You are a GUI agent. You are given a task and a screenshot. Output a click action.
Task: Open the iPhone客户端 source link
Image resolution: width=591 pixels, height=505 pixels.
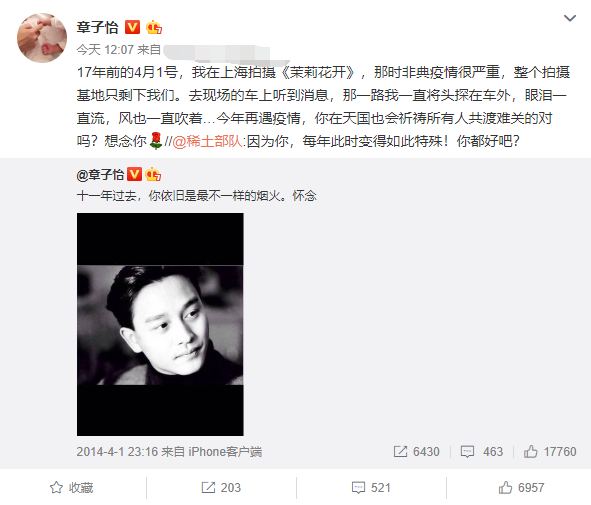tap(225, 451)
